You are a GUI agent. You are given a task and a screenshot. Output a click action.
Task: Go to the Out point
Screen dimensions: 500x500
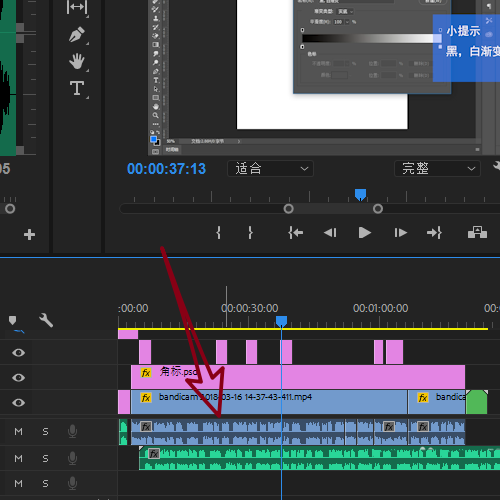tap(434, 233)
